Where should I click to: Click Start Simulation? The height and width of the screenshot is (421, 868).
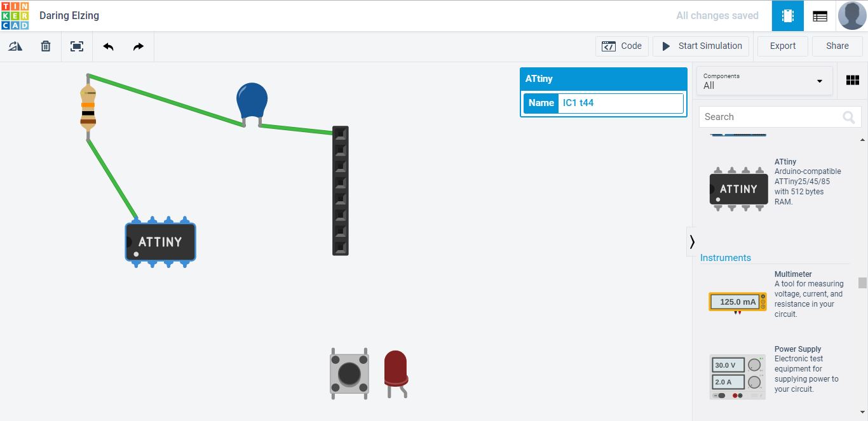pos(701,46)
